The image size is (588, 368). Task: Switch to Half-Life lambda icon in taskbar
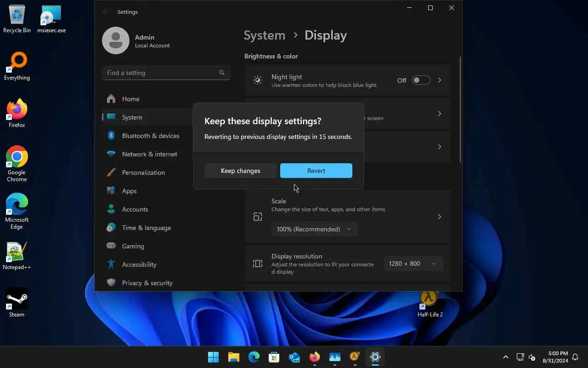click(x=355, y=357)
